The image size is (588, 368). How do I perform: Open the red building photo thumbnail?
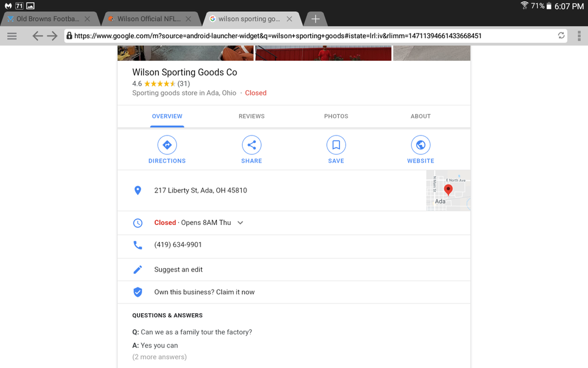tap(323, 53)
